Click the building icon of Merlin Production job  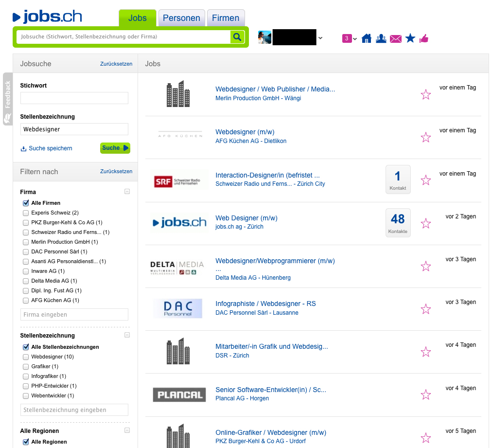tap(178, 94)
